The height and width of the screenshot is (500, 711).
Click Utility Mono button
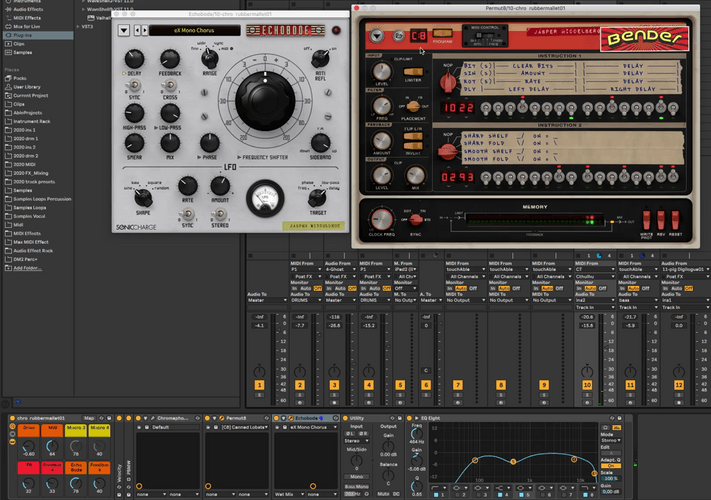click(x=356, y=477)
